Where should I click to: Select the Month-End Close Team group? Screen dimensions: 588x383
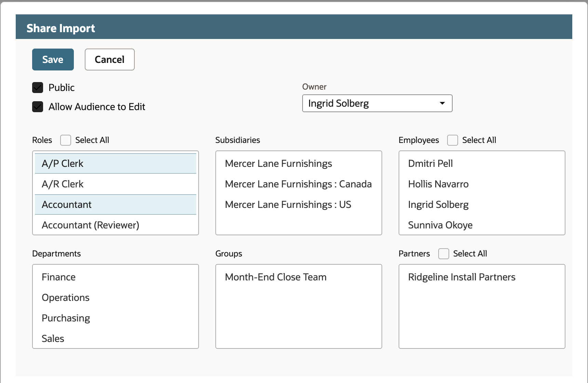(299, 277)
